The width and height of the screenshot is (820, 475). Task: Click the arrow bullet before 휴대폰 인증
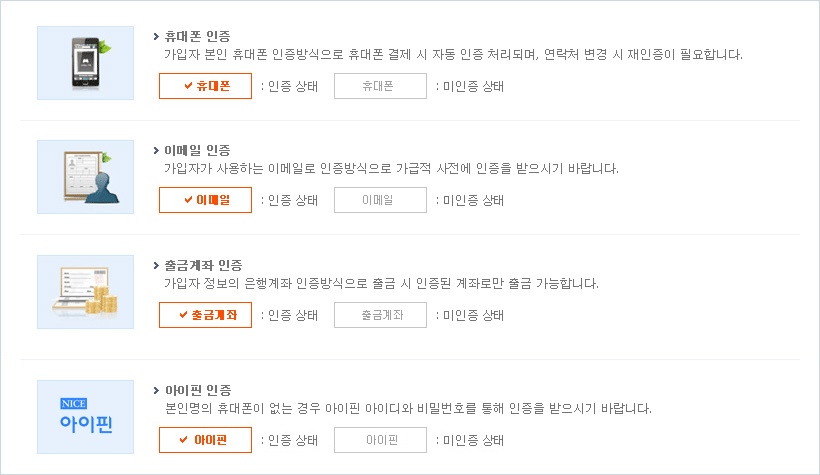click(156, 36)
